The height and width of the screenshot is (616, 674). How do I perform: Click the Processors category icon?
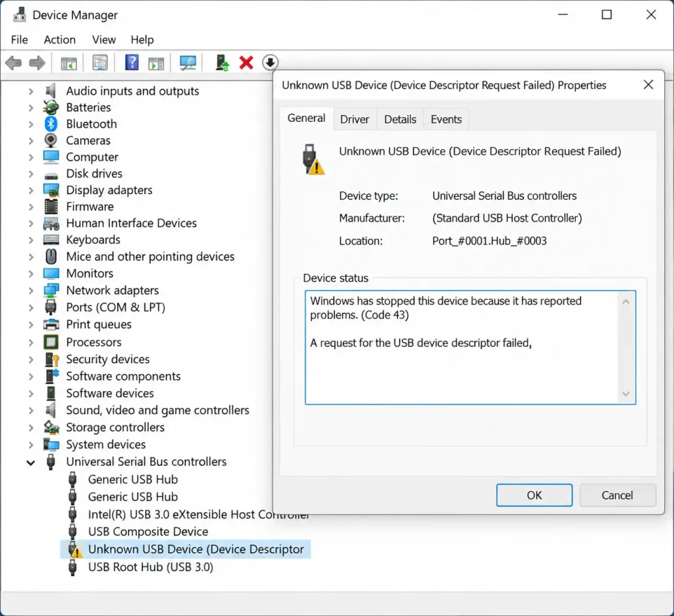(x=51, y=342)
